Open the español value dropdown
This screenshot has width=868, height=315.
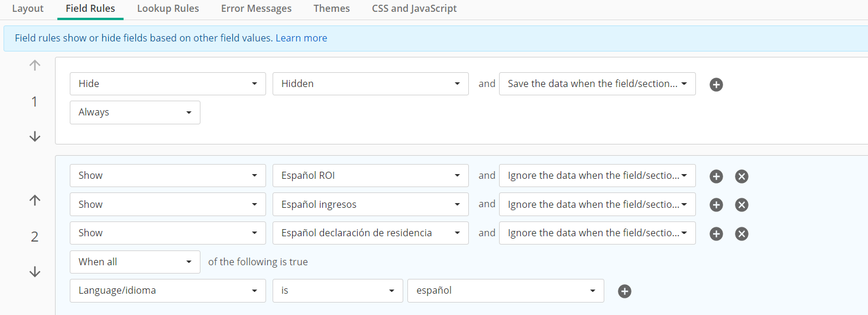[506, 291]
